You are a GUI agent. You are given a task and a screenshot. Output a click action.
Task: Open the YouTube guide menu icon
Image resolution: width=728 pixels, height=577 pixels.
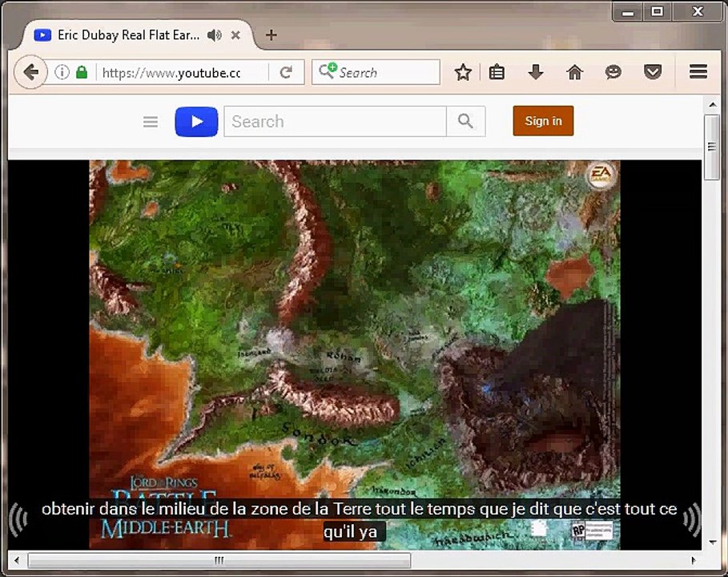pos(151,122)
